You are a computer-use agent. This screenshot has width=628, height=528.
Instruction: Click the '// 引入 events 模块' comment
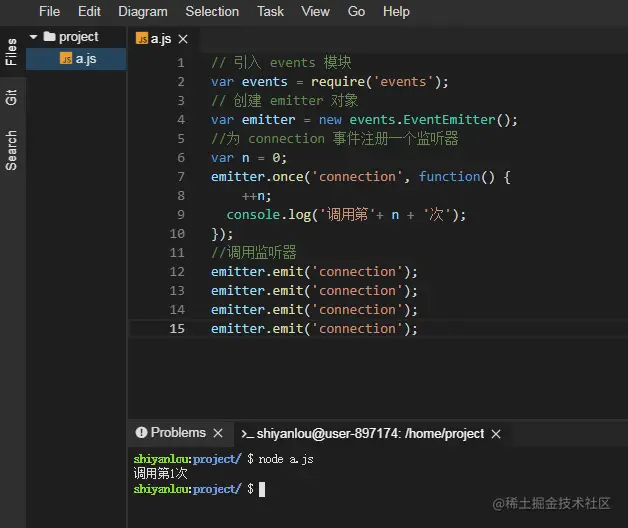click(281, 62)
